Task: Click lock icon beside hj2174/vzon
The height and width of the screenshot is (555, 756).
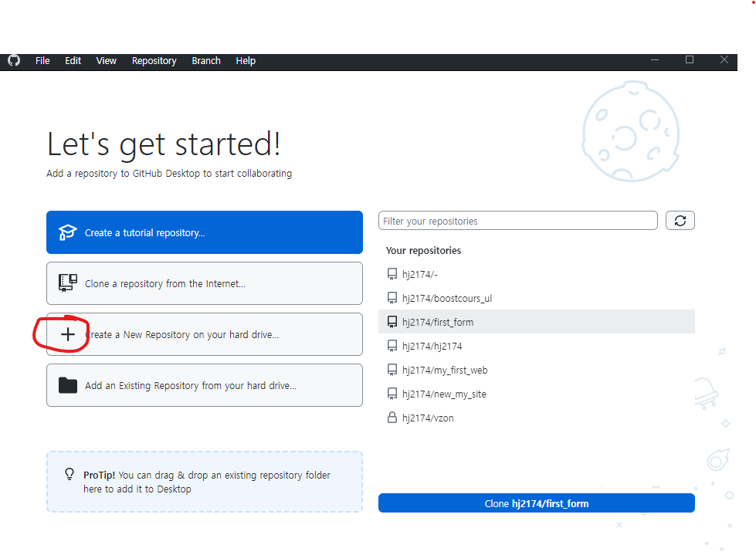Action: click(392, 417)
